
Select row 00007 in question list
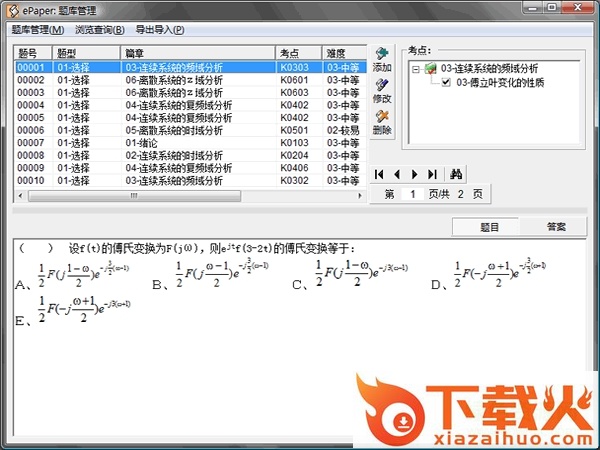click(x=190, y=143)
